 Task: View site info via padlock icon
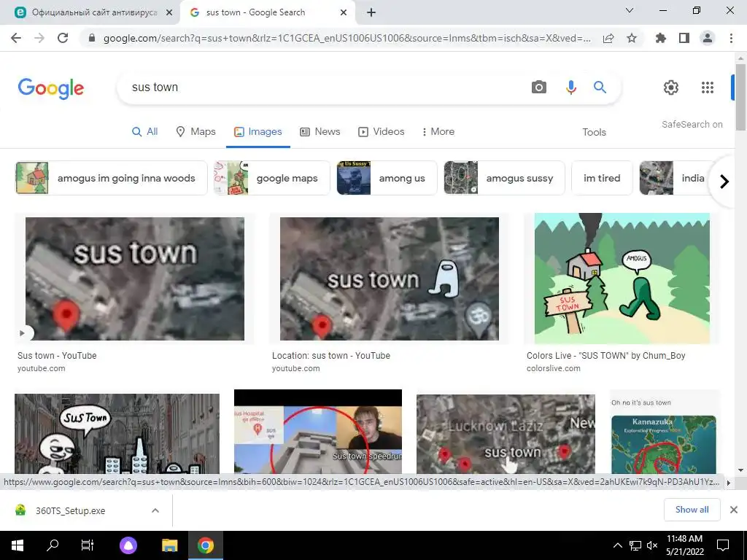point(92,38)
